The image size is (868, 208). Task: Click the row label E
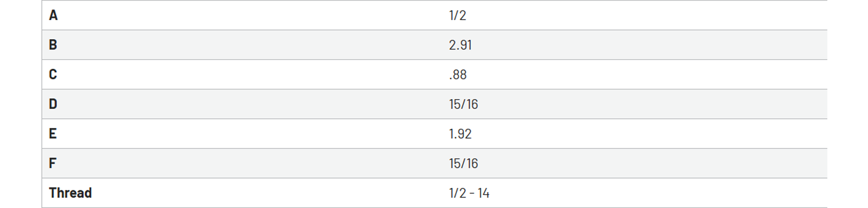[x=53, y=134]
